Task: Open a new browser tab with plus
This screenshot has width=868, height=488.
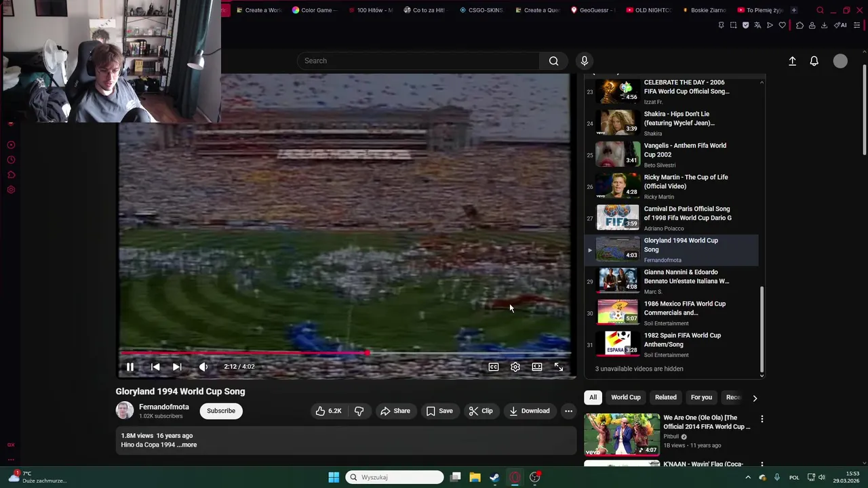Action: point(794,10)
